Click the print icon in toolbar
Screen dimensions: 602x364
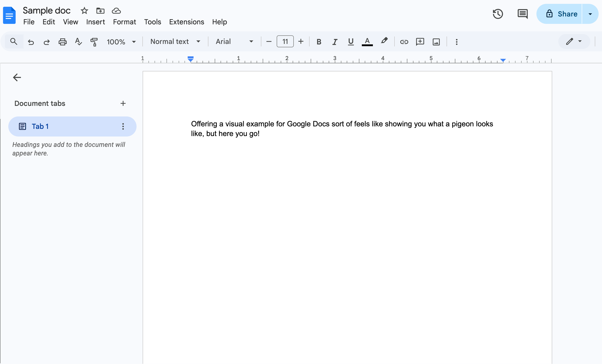[63, 42]
